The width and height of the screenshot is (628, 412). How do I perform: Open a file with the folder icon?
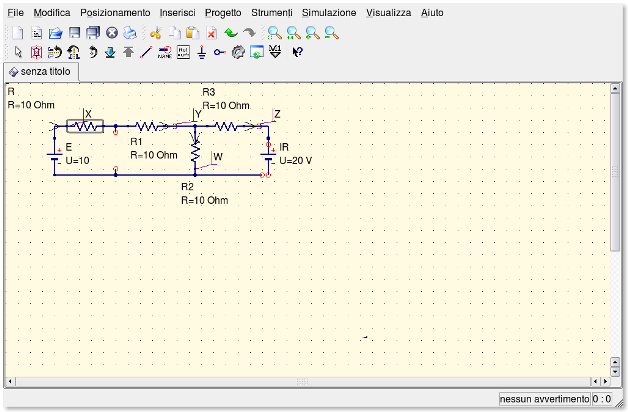[x=56, y=33]
